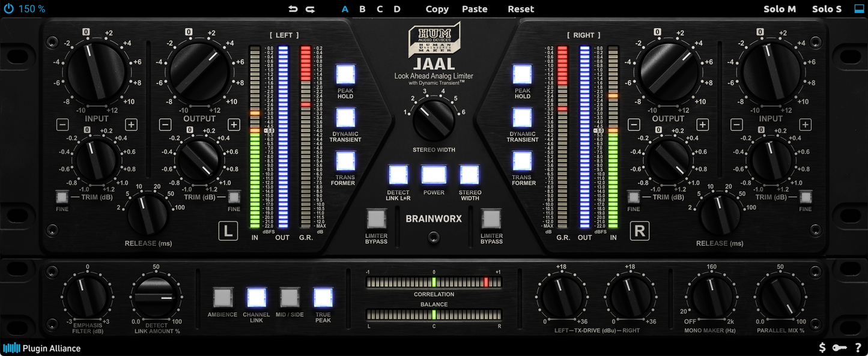The image size is (868, 356).
Task: Click Solo M in the toolbar
Action: click(779, 9)
